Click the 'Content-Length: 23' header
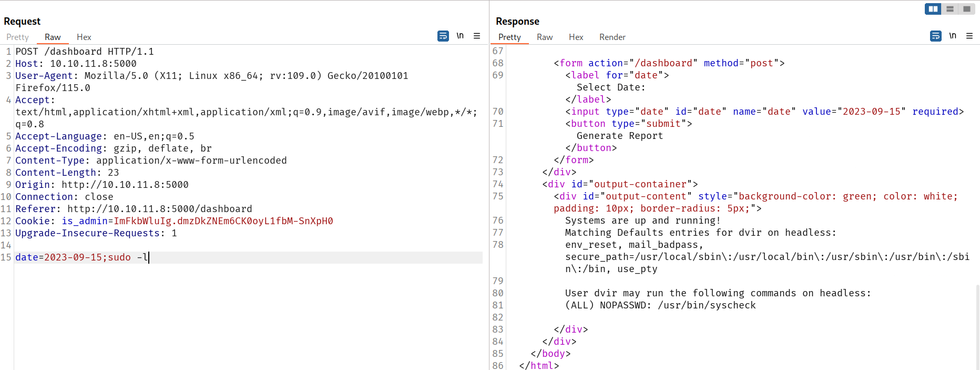 tap(67, 173)
